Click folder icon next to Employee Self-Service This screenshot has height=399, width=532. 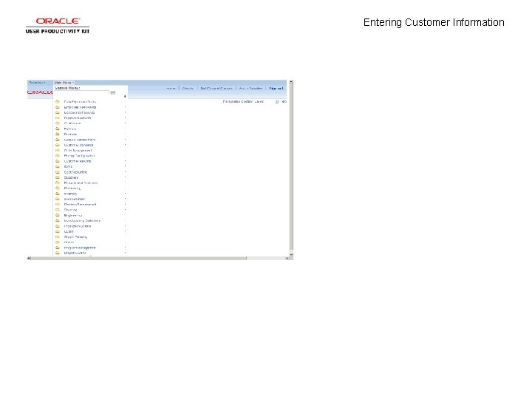(58, 107)
